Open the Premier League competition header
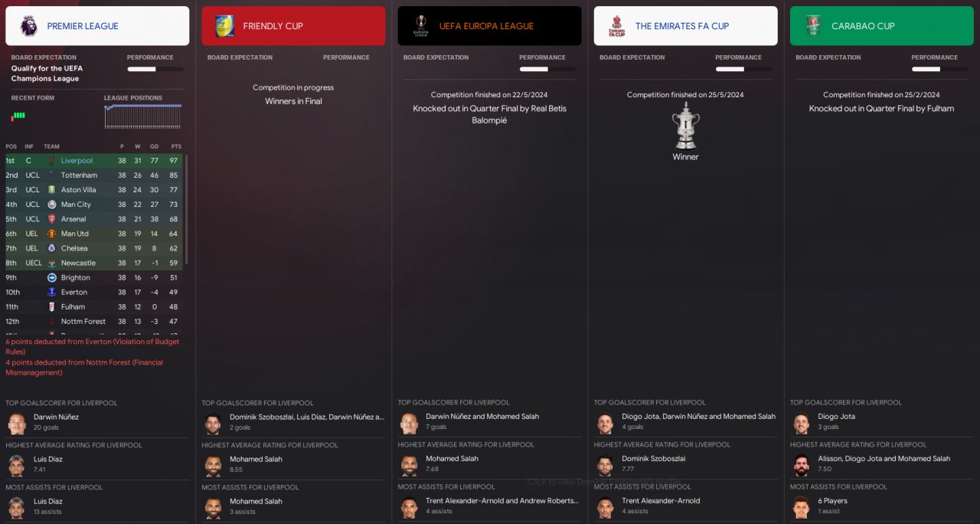This screenshot has width=980, height=524. (x=97, y=26)
